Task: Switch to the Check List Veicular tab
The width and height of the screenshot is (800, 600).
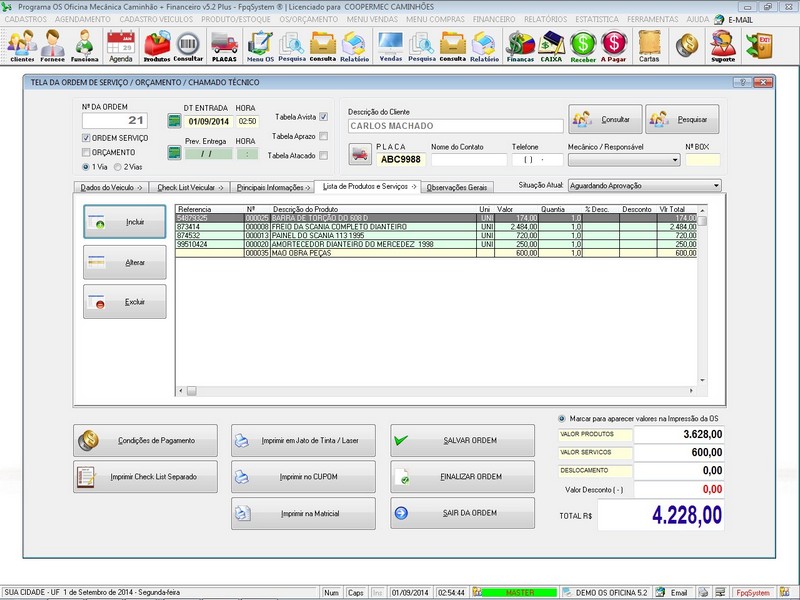Action: click(x=190, y=187)
